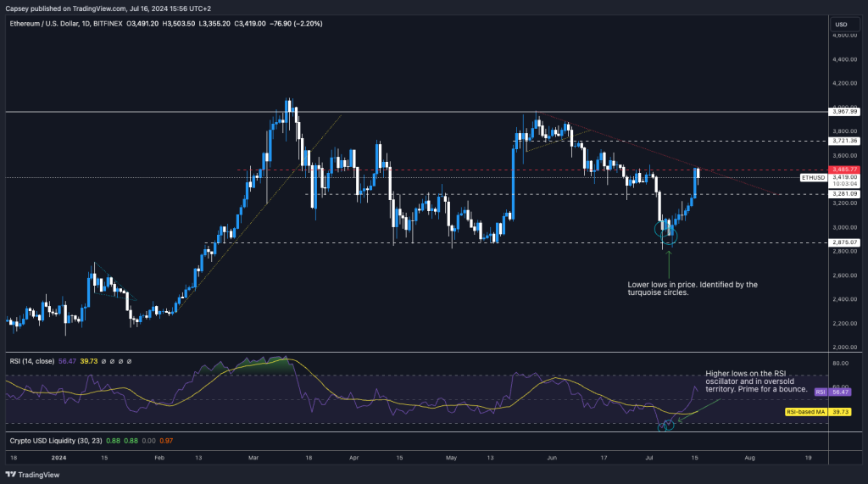Click the 2,875.07 support level label

(x=844, y=242)
